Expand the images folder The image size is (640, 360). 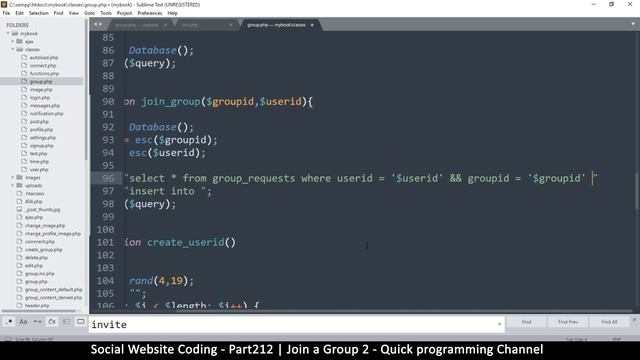pos(13,178)
